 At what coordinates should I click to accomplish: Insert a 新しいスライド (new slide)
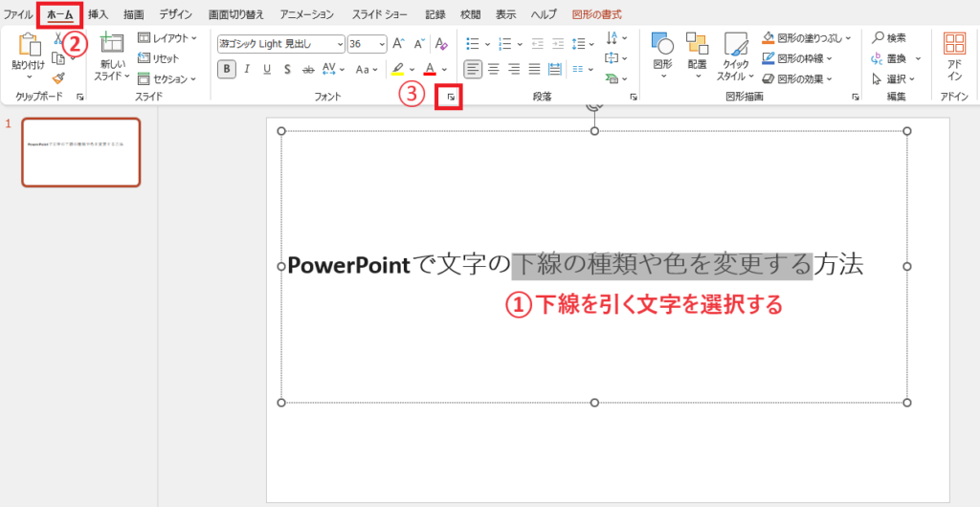(112, 56)
